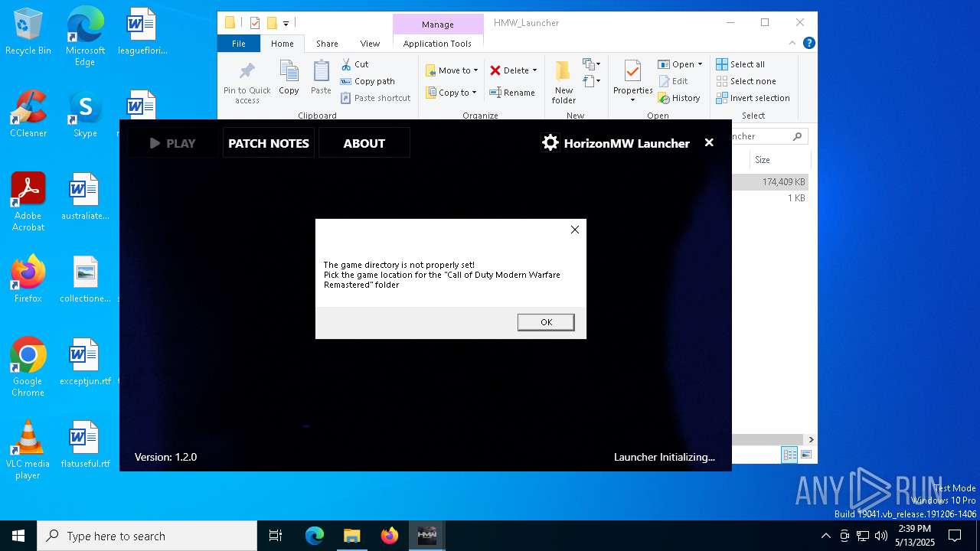Click Select none in ribbon
This screenshot has width=980, height=551.
pyautogui.click(x=746, y=81)
